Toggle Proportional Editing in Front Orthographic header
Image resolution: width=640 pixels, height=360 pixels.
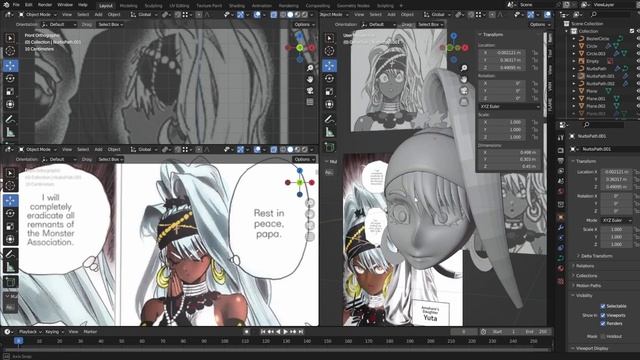(x=199, y=14)
